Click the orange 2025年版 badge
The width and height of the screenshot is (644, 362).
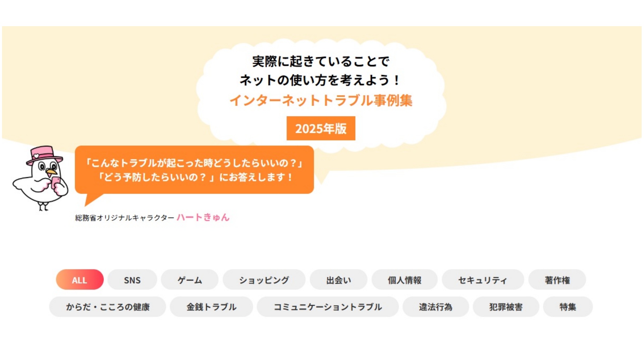click(x=321, y=128)
